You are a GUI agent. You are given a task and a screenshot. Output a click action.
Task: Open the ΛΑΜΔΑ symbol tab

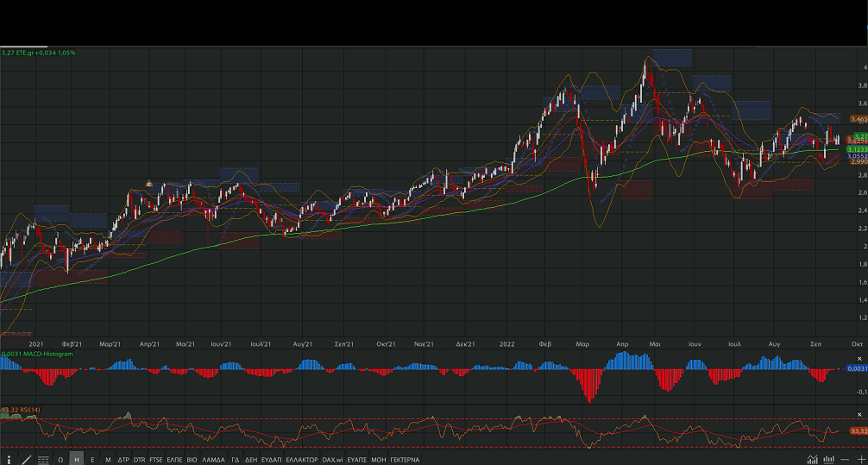tap(214, 460)
